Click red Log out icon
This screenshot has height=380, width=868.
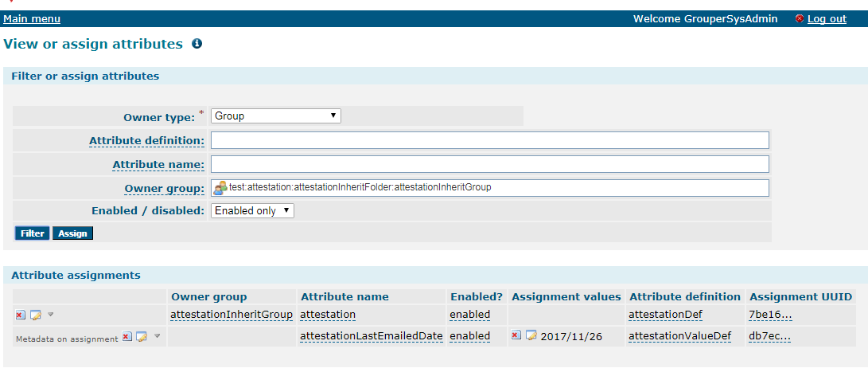pyautogui.click(x=800, y=19)
